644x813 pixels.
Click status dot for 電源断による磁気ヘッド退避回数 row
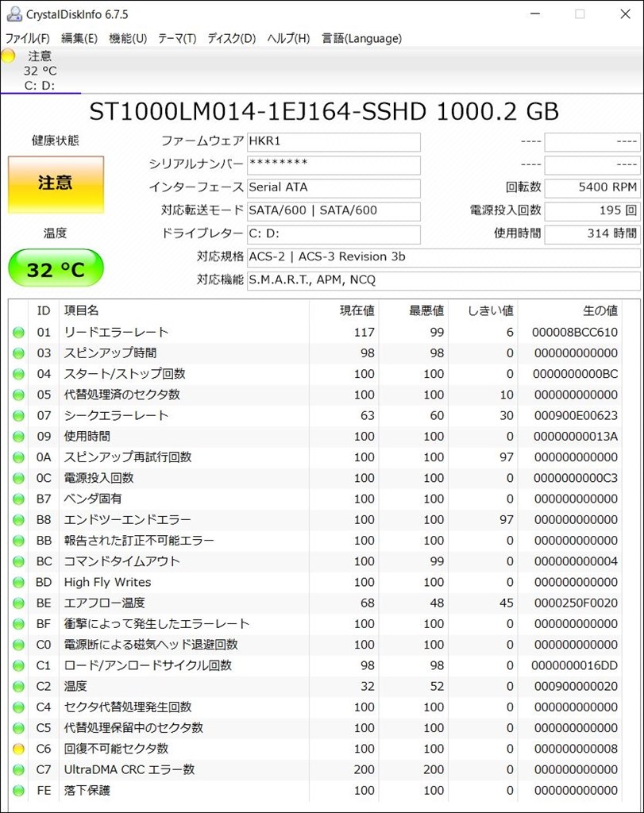point(19,645)
